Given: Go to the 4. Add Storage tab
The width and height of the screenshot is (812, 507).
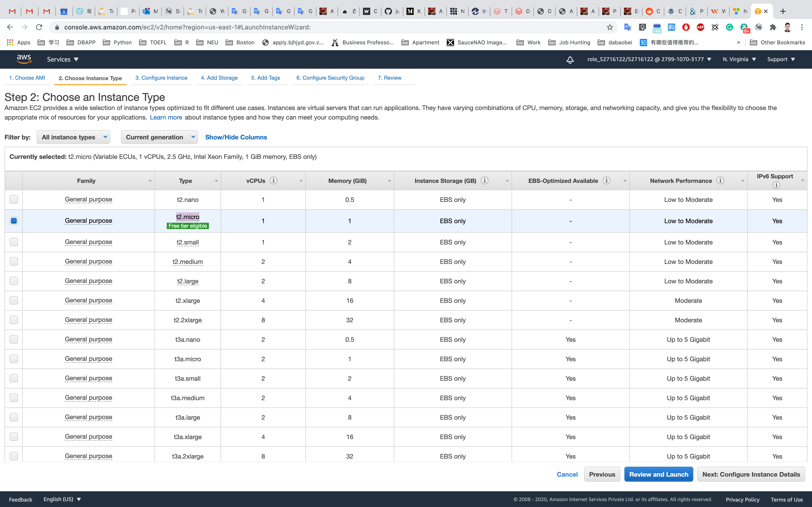Looking at the screenshot, I should click(x=219, y=78).
